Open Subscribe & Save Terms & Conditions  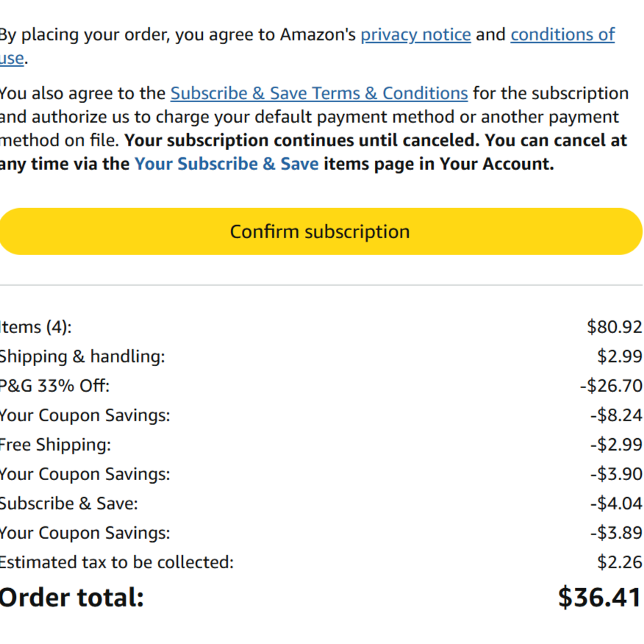(319, 93)
